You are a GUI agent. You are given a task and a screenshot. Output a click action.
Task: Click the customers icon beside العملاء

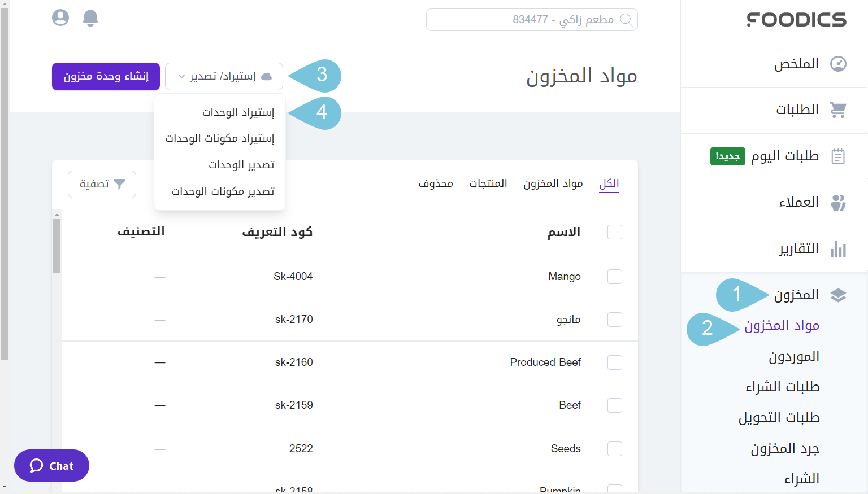click(839, 202)
